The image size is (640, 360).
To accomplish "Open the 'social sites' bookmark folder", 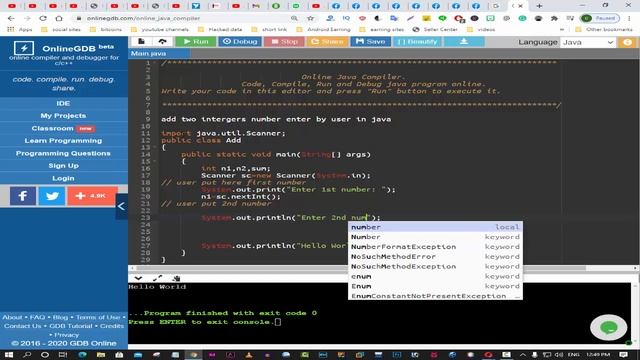I will [x=61, y=29].
